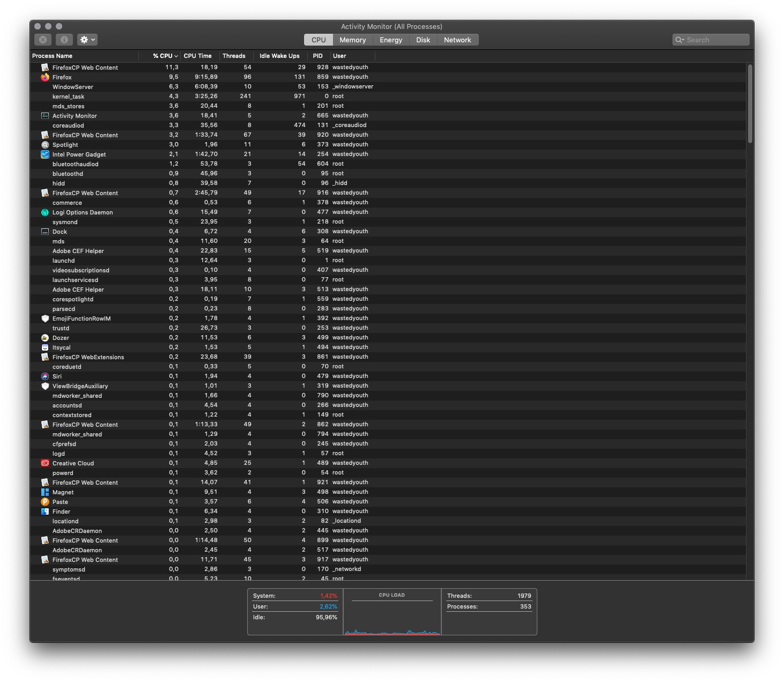The image size is (784, 682).
Task: Click the Spotlight process icon
Action: (45, 145)
